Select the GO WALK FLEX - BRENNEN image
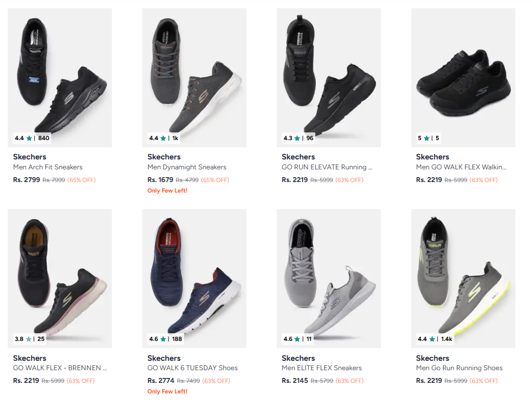The width and height of the screenshot is (532, 400). tap(60, 273)
